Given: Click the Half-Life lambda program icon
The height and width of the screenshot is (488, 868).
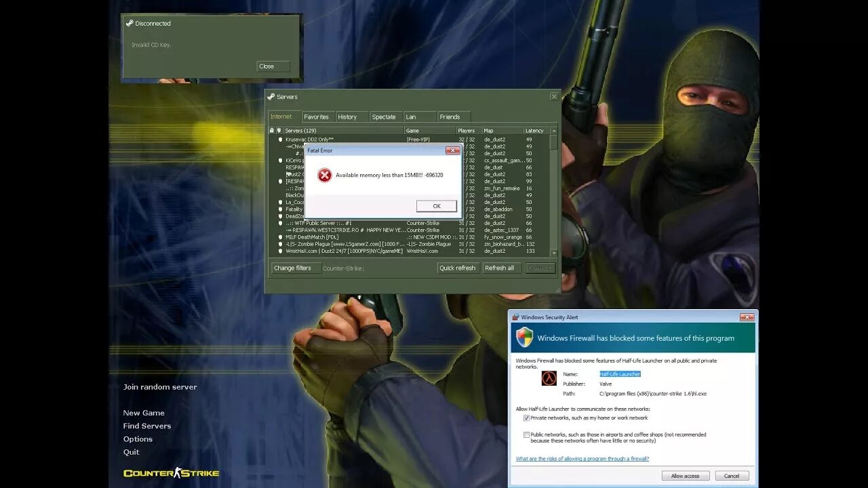Looking at the screenshot, I should [x=549, y=378].
